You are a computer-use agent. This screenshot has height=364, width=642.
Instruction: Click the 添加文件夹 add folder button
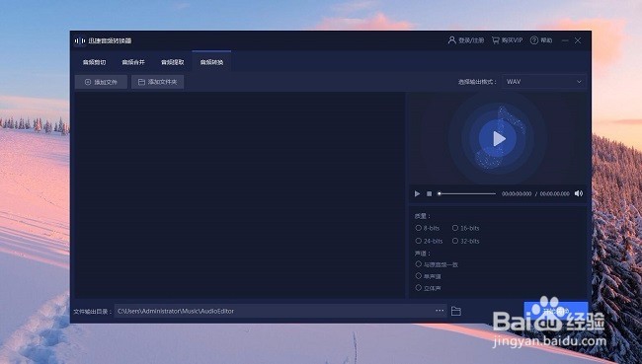(x=158, y=82)
